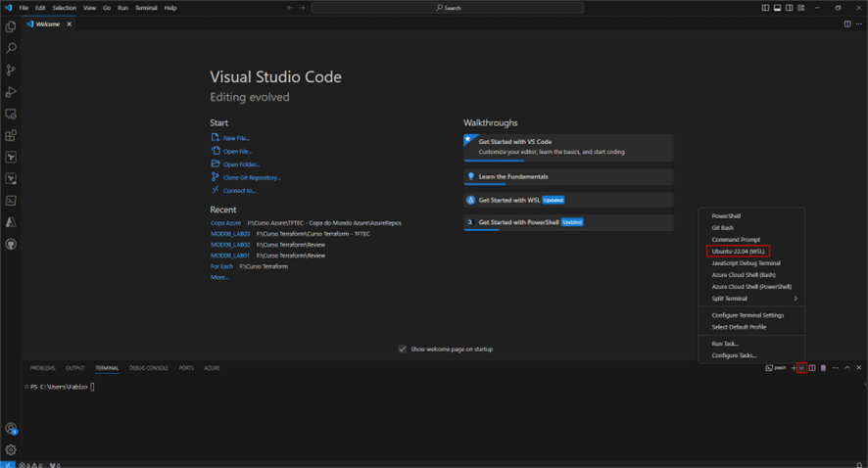
Task: Split the editor right icon
Action: pyautogui.click(x=847, y=23)
